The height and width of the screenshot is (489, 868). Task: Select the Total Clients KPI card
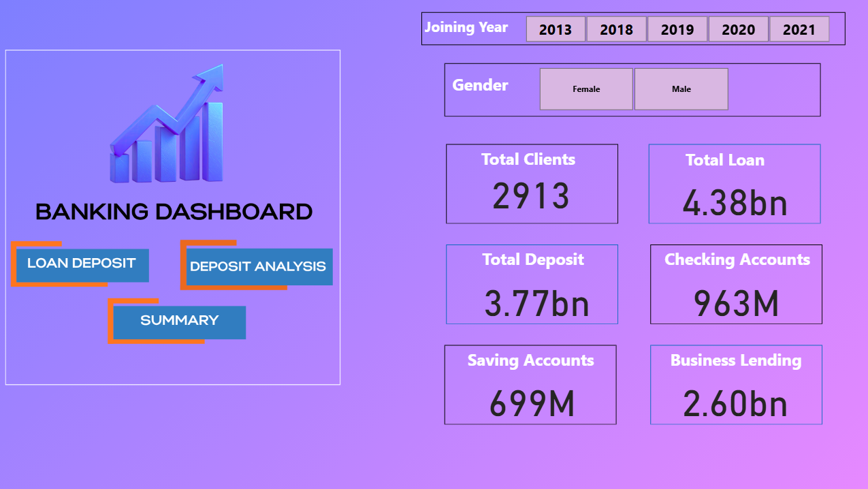(532, 183)
